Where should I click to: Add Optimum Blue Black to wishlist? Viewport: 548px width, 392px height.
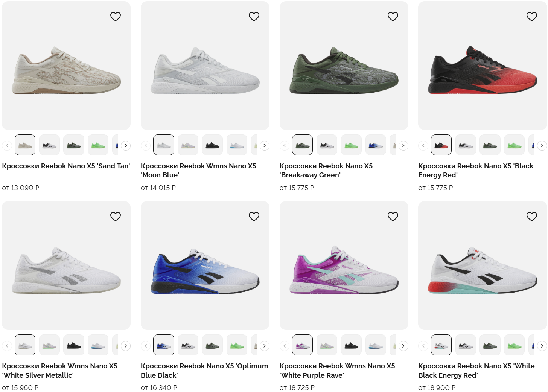[x=254, y=216]
